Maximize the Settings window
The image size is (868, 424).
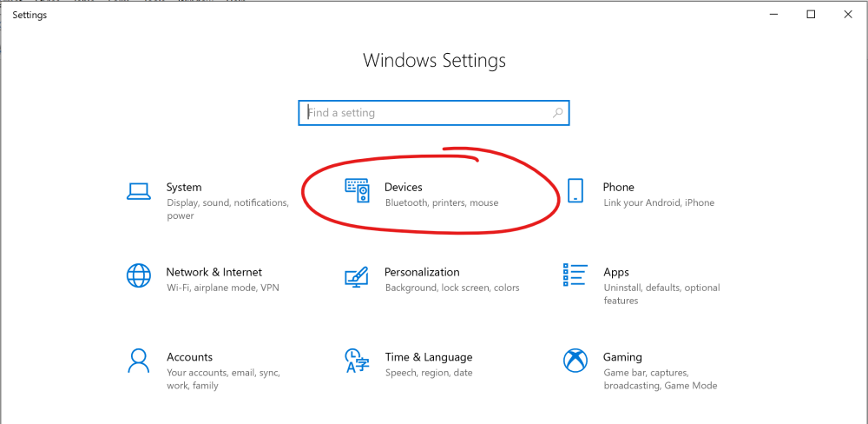[x=811, y=15]
